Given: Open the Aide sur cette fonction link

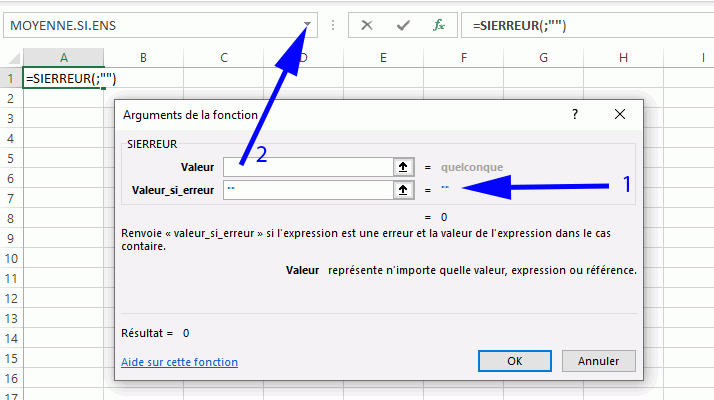Looking at the screenshot, I should pyautogui.click(x=179, y=362).
